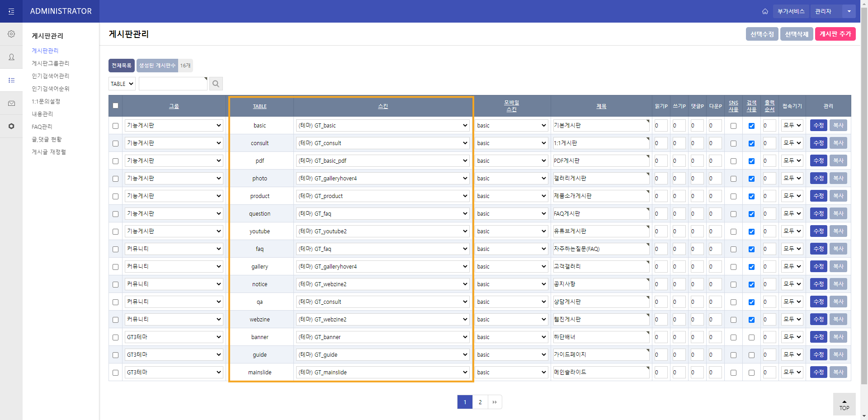This screenshot has width=868, height=420.
Task: Go to page 2
Action: click(480, 402)
